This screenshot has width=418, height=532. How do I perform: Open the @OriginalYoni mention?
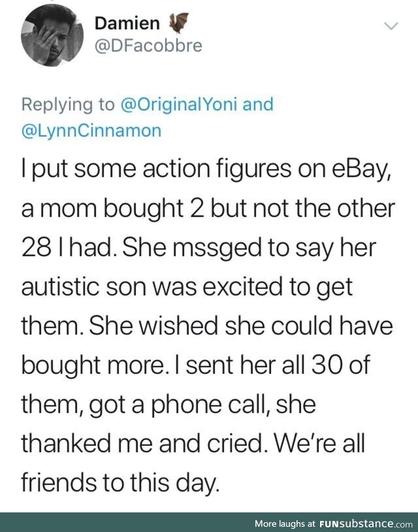tap(178, 104)
